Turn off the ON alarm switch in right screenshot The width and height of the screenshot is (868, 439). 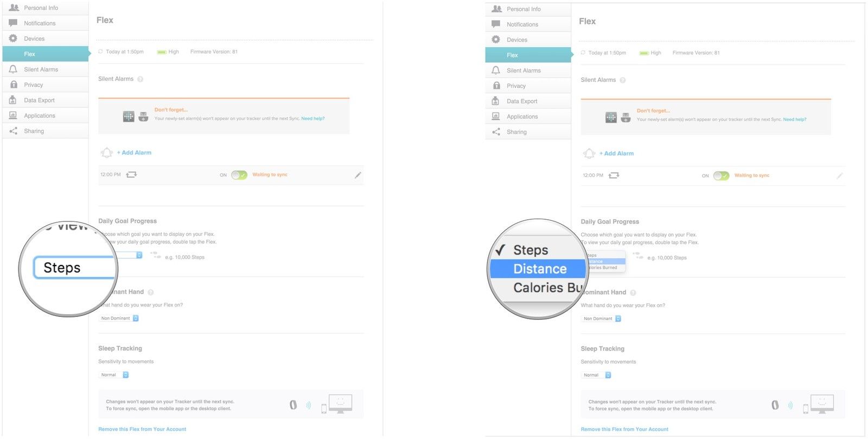pos(721,176)
